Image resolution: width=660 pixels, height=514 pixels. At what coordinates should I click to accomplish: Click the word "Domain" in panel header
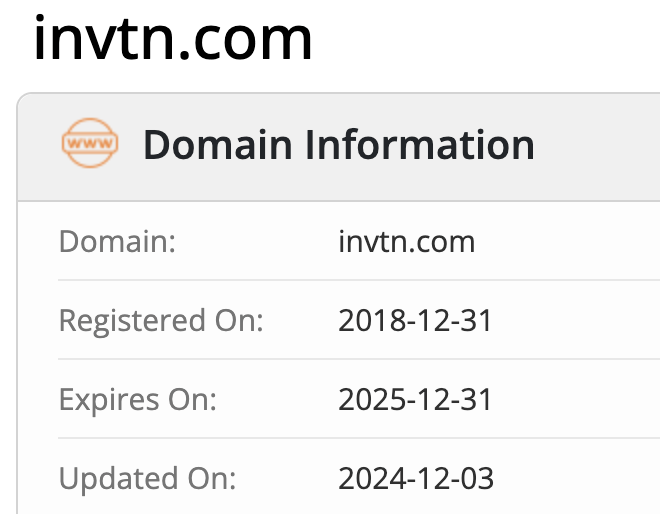point(217,145)
